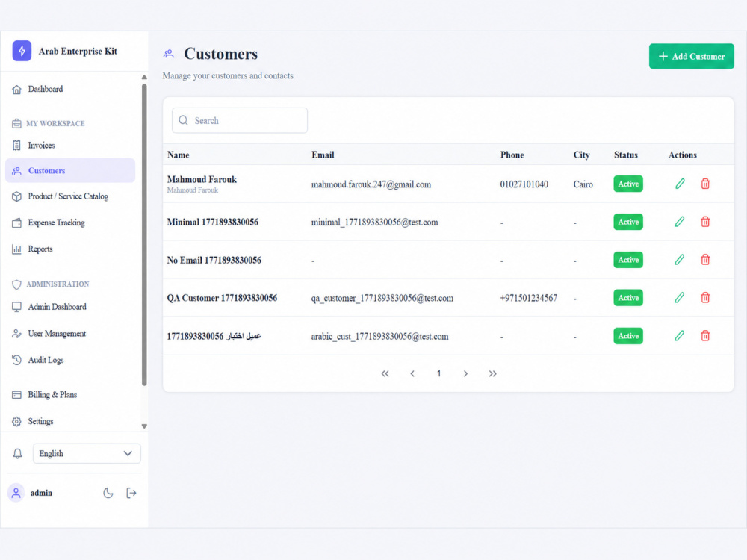
Task: Jump to the last page
Action: click(492, 374)
